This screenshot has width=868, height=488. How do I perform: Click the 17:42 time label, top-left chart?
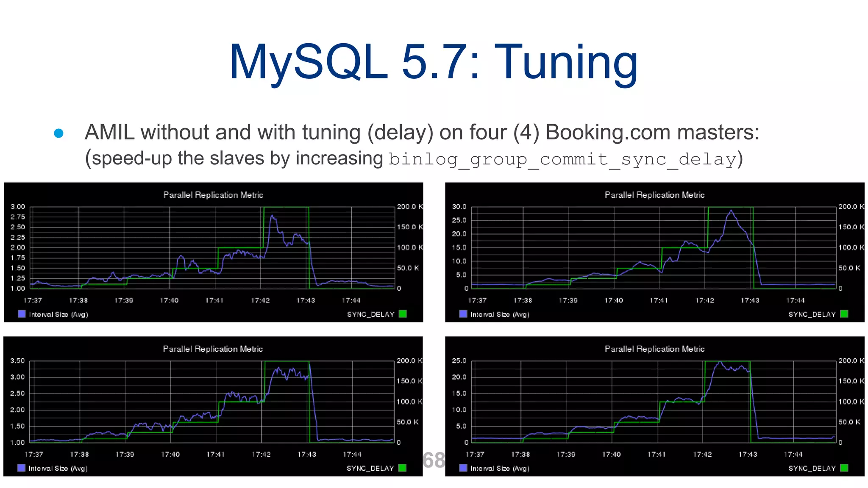point(260,300)
